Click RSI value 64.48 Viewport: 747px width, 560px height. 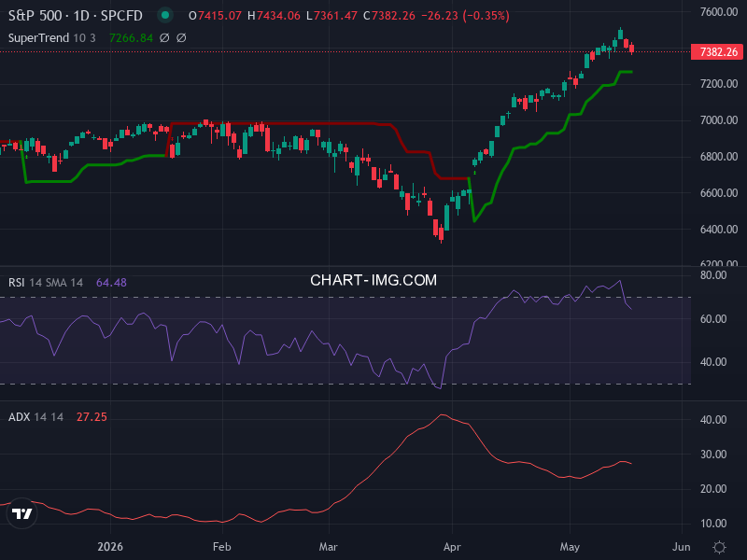pos(111,283)
